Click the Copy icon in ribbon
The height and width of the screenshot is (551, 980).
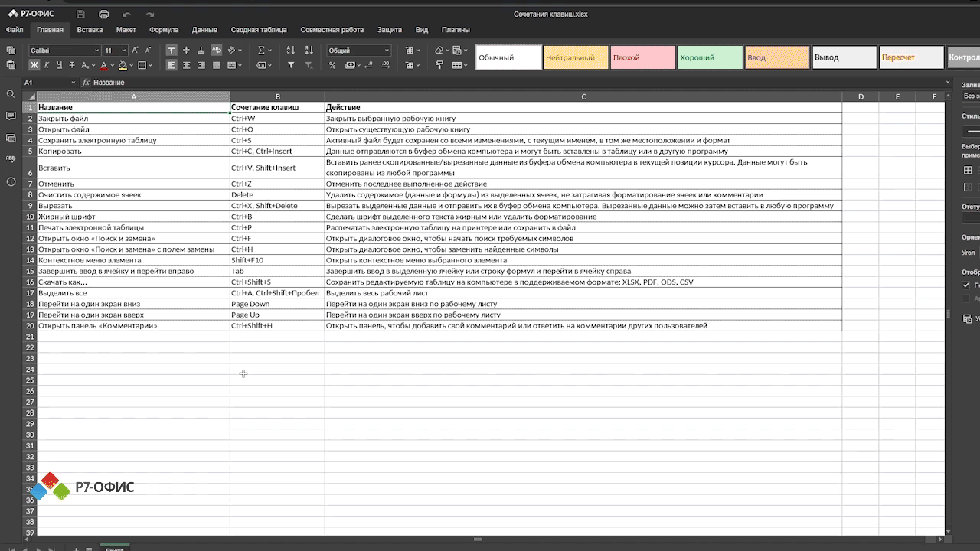(x=11, y=50)
